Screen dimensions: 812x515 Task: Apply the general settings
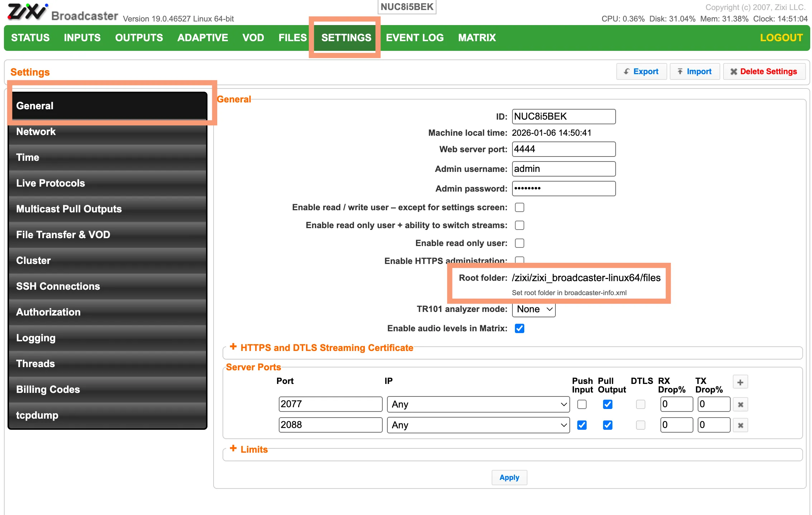coord(509,477)
